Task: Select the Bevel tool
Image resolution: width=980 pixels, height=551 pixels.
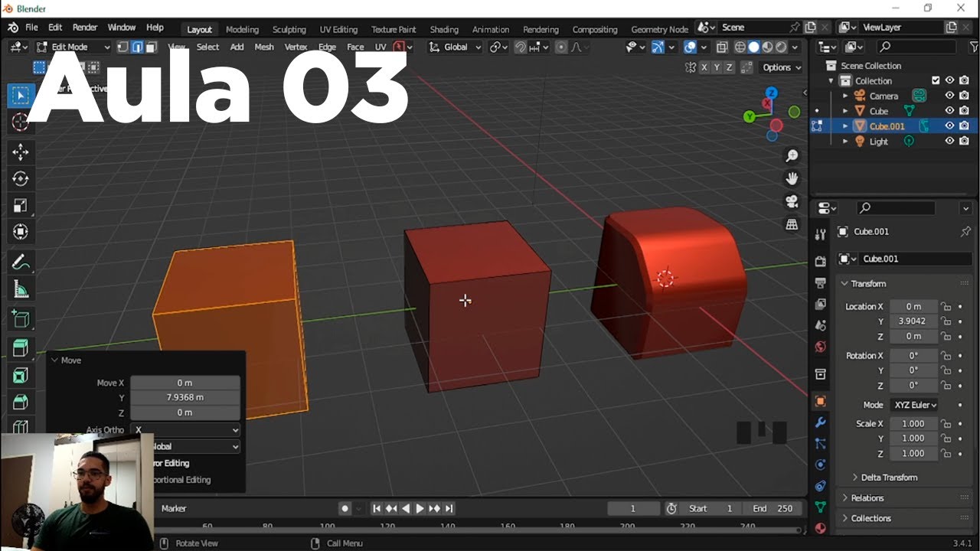Action: click(21, 403)
